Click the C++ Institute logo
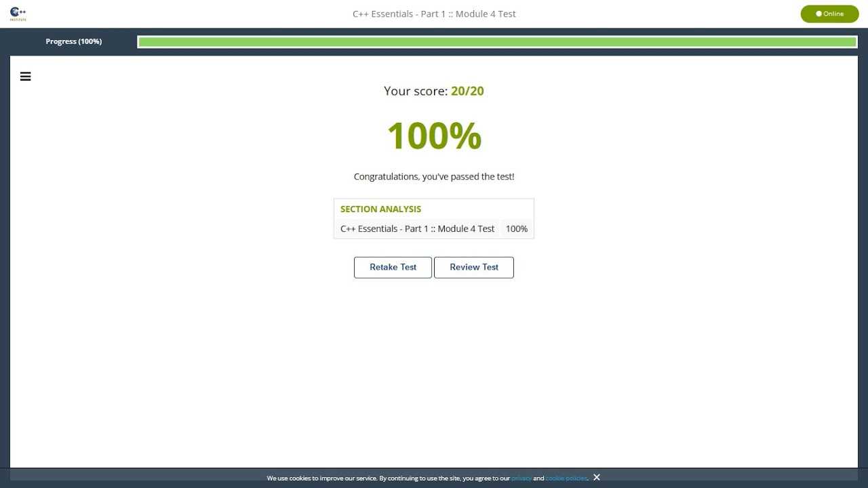This screenshot has height=488, width=868. tap(18, 14)
